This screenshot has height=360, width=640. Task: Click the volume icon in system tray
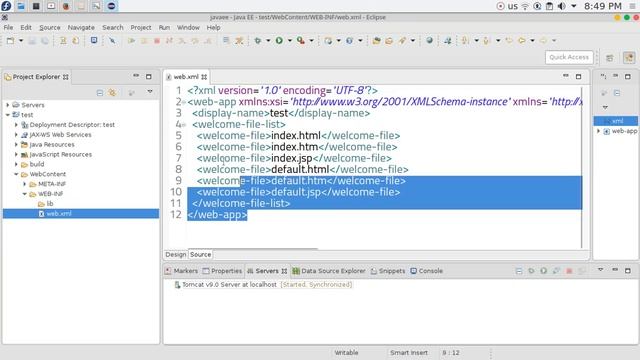point(562,6)
